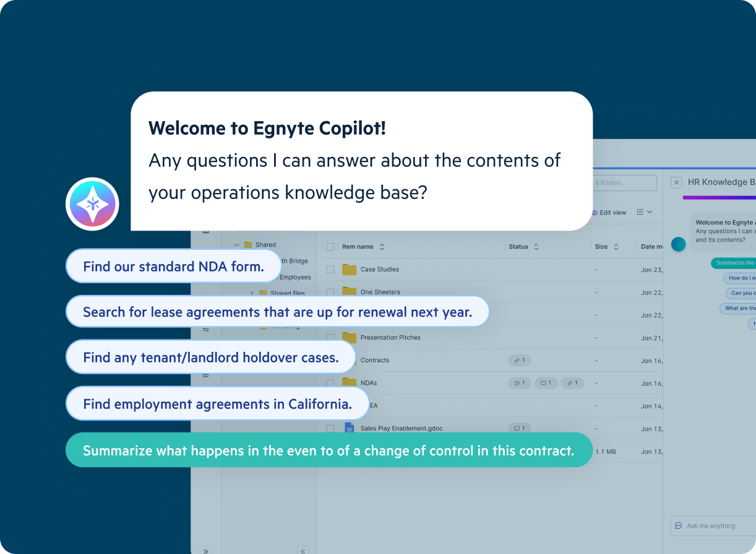Click the Size column header label

pyautogui.click(x=601, y=247)
